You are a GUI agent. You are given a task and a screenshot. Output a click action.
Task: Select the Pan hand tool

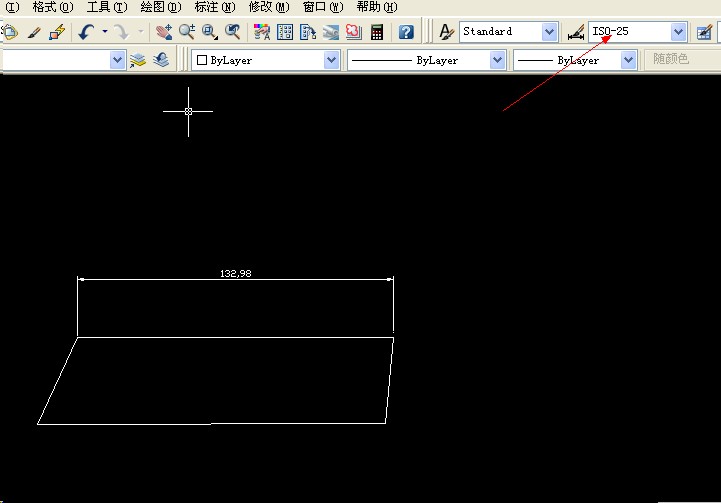164,32
